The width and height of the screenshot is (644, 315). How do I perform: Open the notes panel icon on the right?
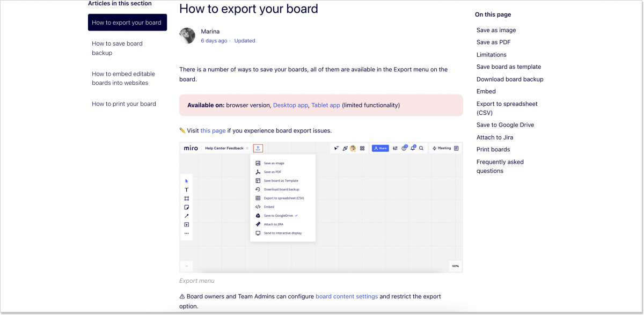(x=456, y=148)
